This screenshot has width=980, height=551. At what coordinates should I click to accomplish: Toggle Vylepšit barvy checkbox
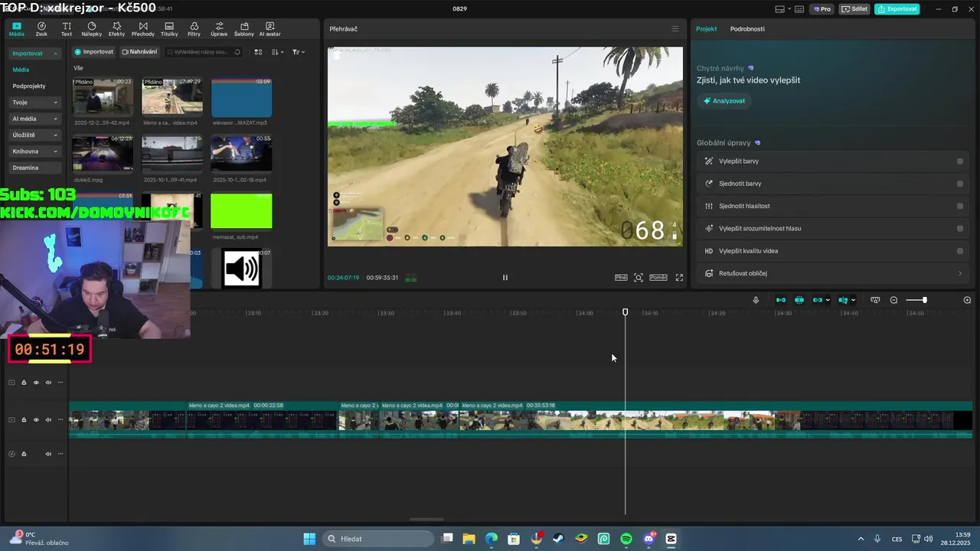point(960,161)
